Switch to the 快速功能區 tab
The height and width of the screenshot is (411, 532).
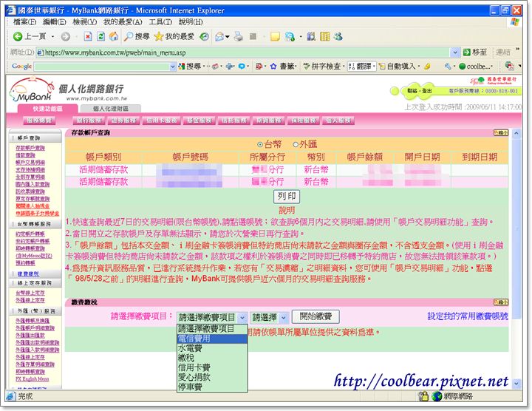(x=48, y=109)
